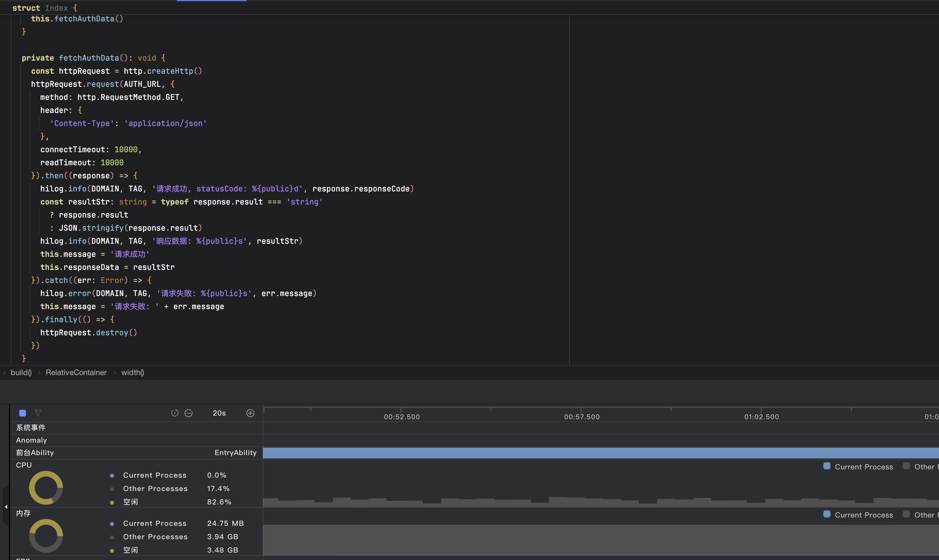Select the memory usage donut chart
Image resolution: width=939 pixels, height=560 pixels.
[46, 536]
